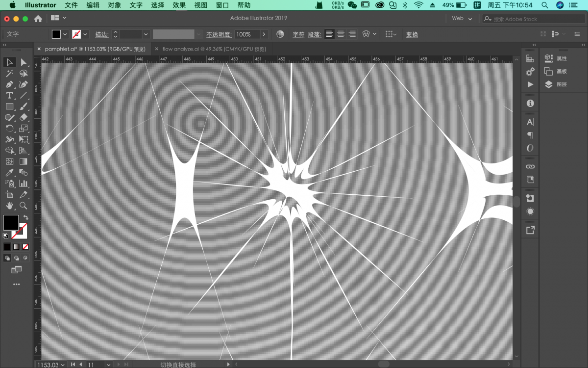Select the Rotate tool
Image resolution: width=588 pixels, height=368 pixels.
(x=9, y=129)
